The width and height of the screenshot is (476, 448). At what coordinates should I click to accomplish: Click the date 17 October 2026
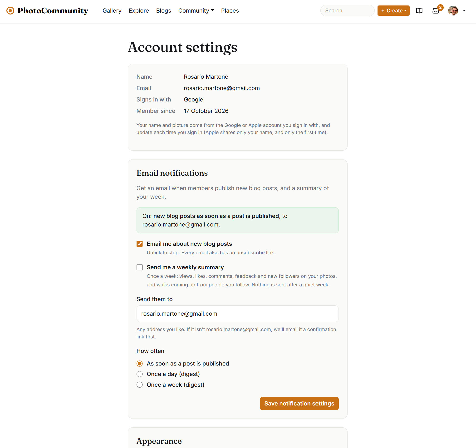coord(206,111)
